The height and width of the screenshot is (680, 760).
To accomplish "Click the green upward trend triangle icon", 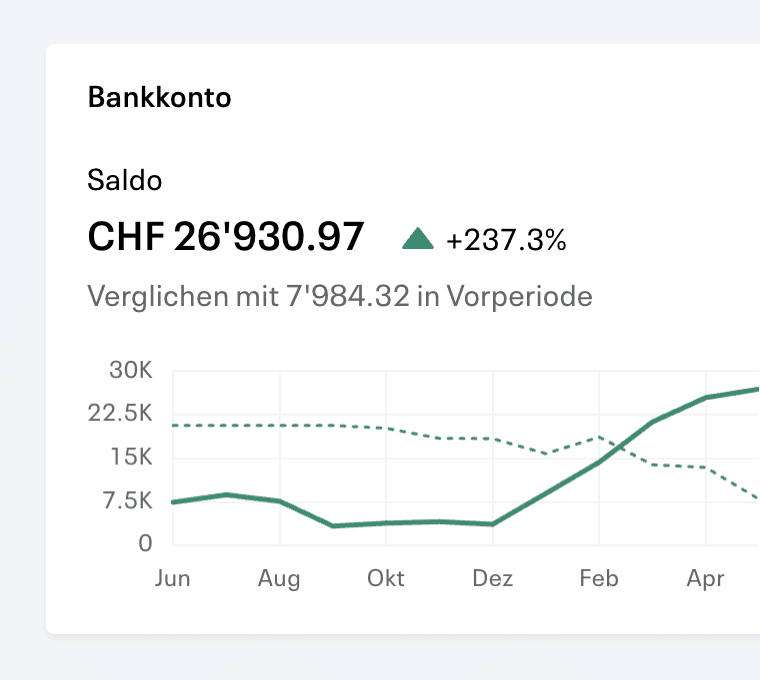I will 418,238.
